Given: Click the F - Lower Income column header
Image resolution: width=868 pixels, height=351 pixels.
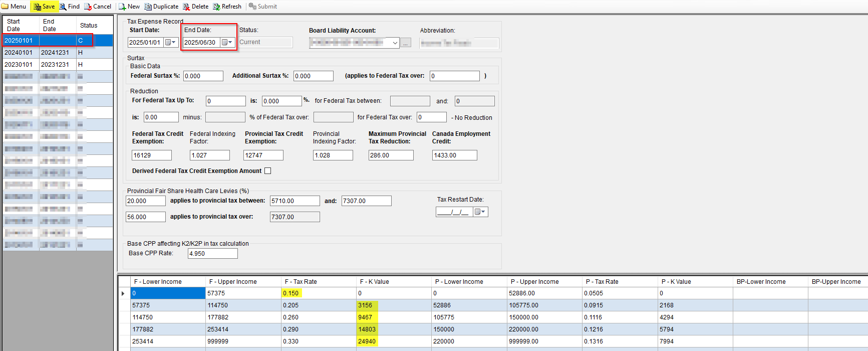Looking at the screenshot, I should point(168,282).
